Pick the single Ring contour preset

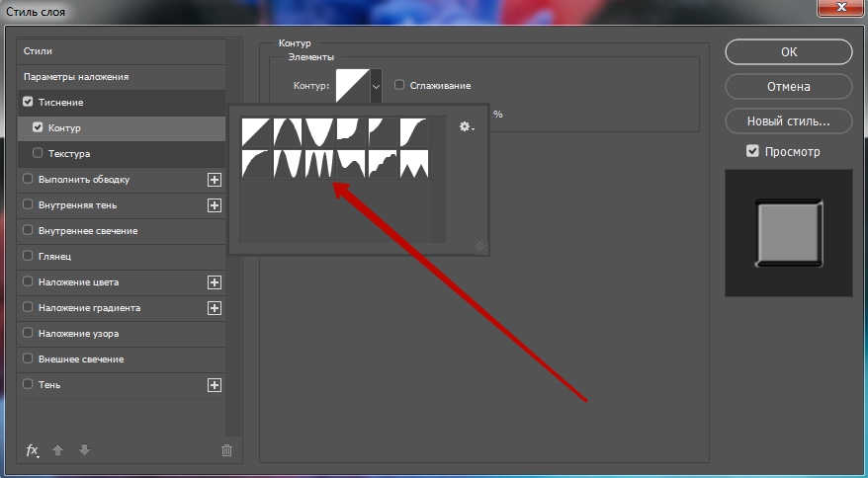coord(288,164)
